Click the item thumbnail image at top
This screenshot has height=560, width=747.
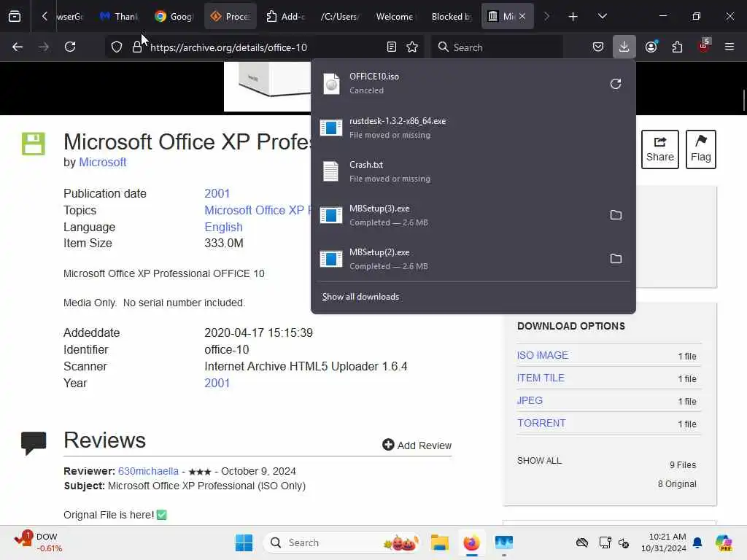pyautogui.click(x=267, y=87)
